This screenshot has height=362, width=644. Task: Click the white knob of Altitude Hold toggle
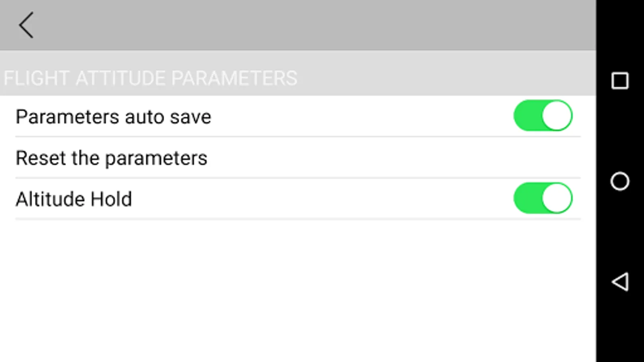coord(557,198)
